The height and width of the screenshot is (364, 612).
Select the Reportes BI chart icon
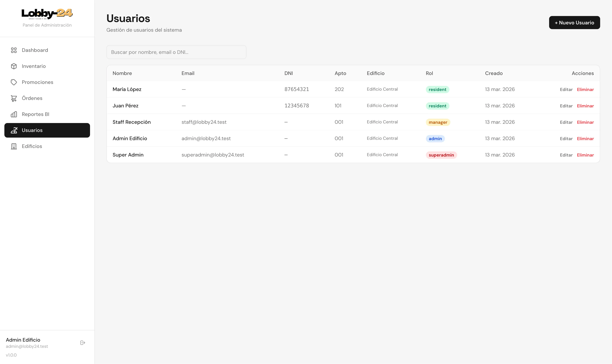click(14, 114)
